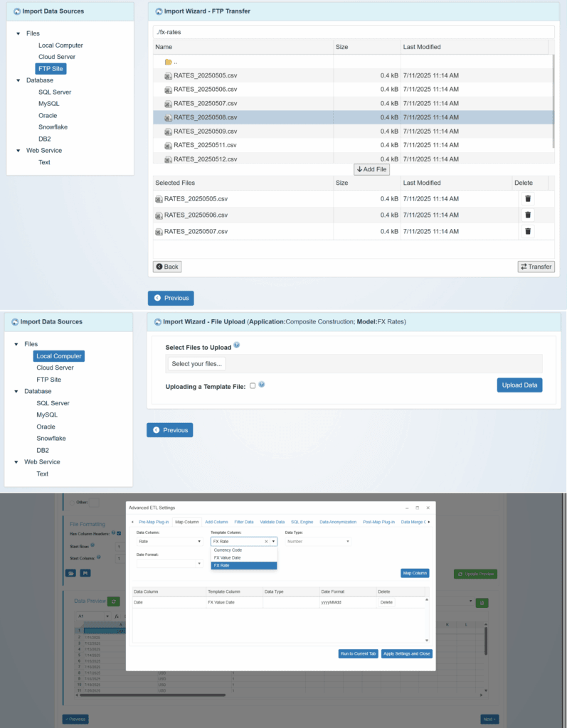Click the Select your files input
This screenshot has height=728, width=567.
coord(198,364)
